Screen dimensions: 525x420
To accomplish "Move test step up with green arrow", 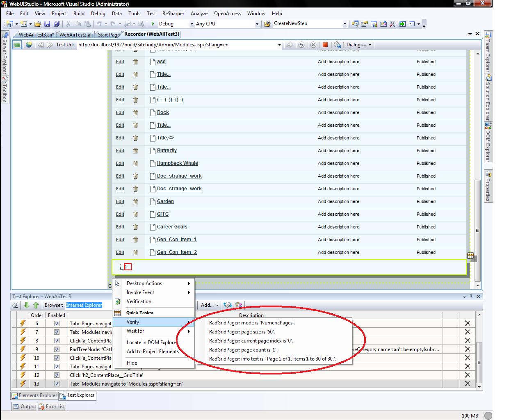I will pos(36,305).
